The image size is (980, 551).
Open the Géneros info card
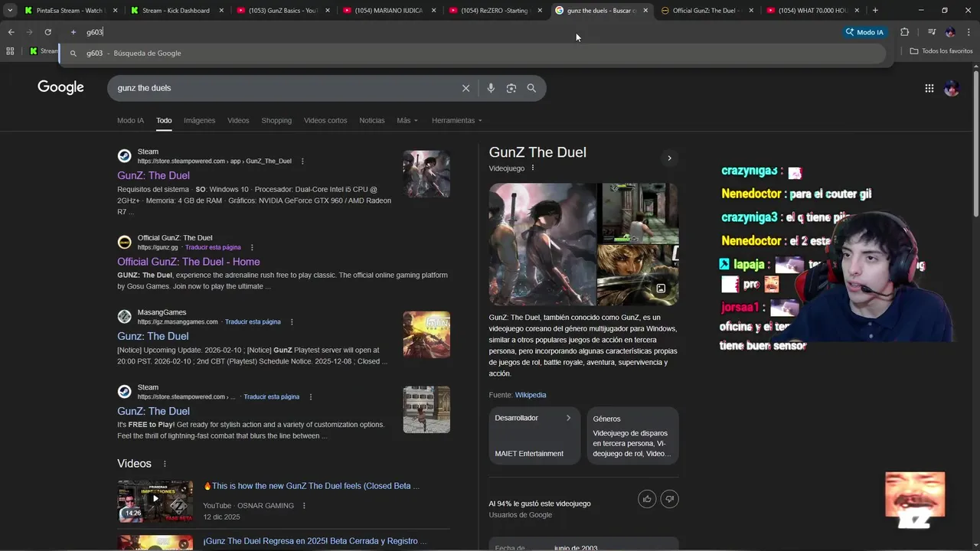pos(632,435)
